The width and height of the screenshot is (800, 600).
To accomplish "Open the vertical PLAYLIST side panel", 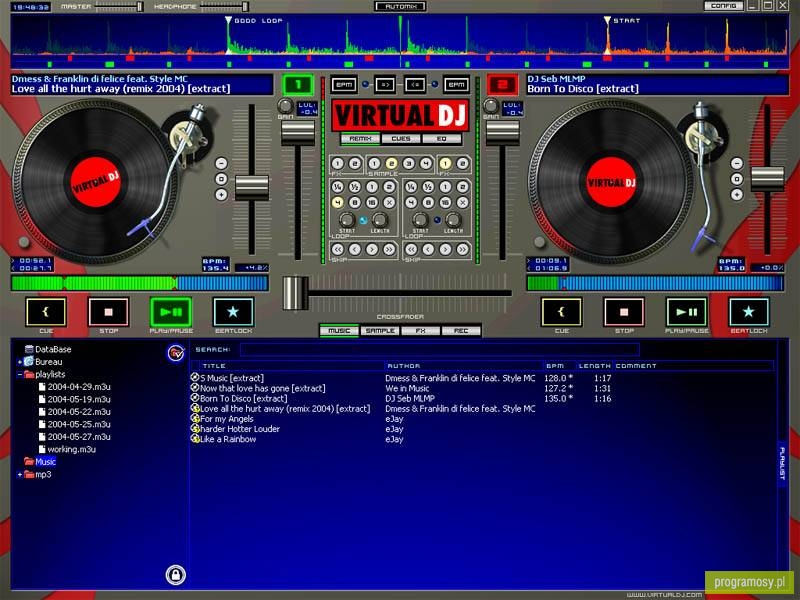I will 782,463.
